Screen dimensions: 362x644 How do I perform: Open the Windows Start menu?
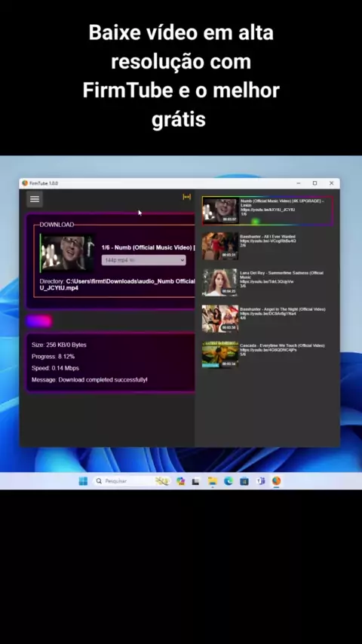[x=83, y=481]
